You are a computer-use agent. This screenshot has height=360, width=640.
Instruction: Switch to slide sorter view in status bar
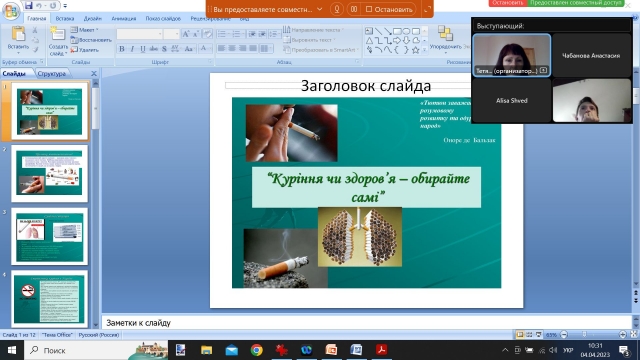529,335
